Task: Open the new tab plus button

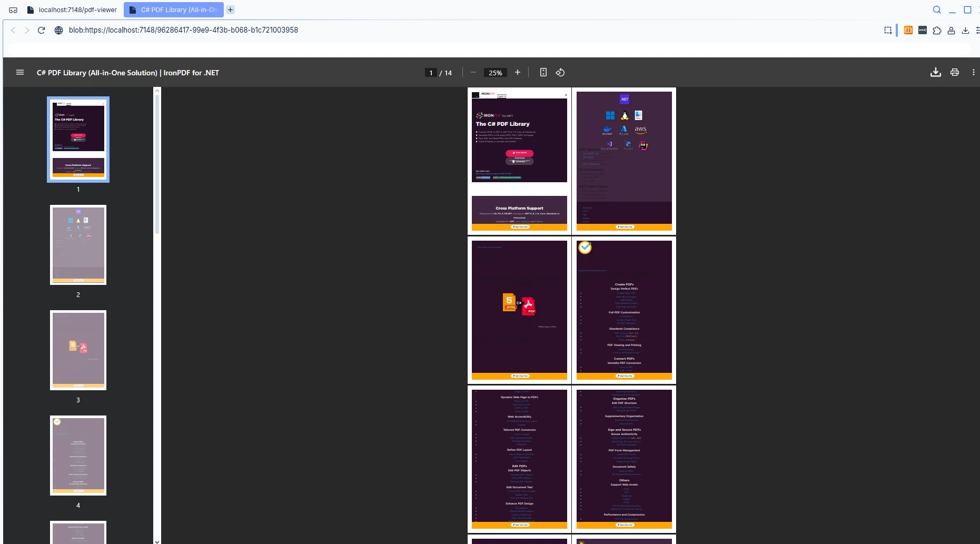Action: click(x=230, y=9)
